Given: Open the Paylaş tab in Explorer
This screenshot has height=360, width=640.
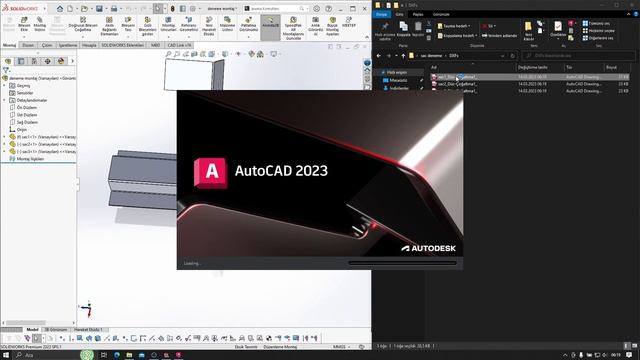Looking at the screenshot, I should pyautogui.click(x=418, y=14).
